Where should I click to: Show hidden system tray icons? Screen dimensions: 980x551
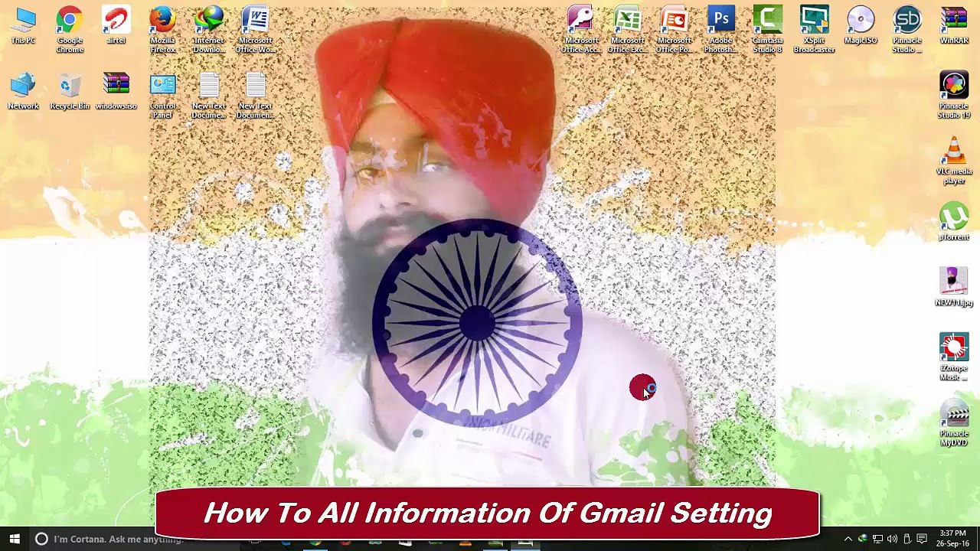point(848,539)
